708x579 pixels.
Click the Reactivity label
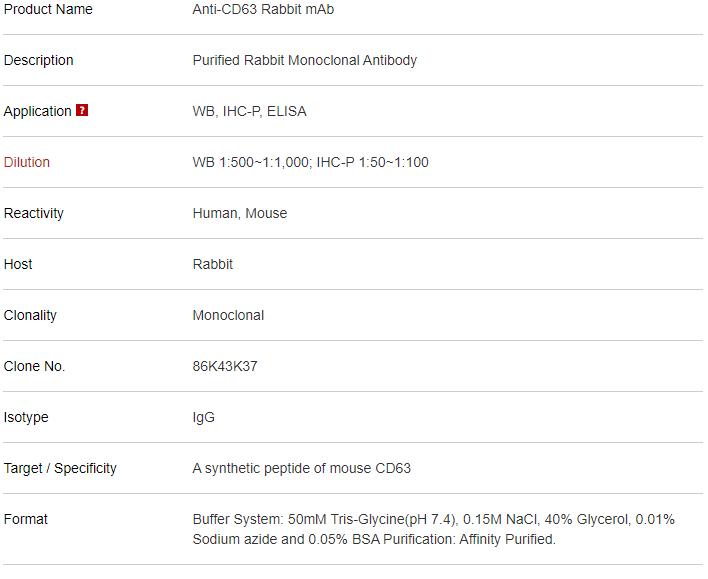[x=33, y=213]
